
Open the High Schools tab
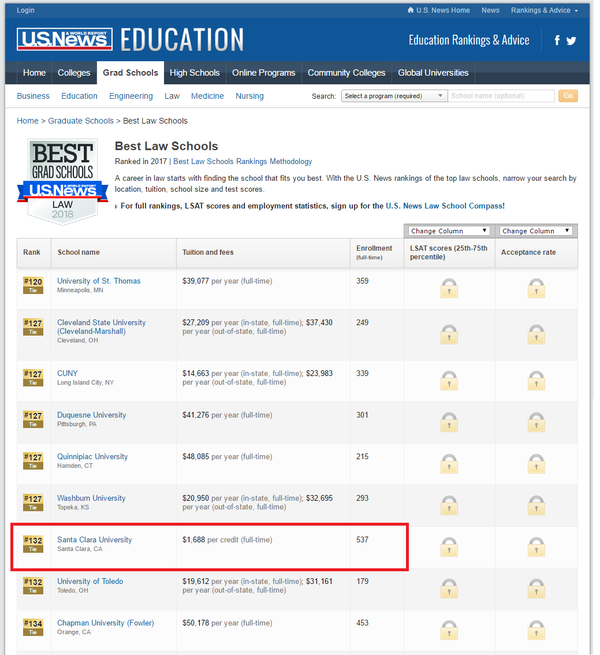point(195,73)
